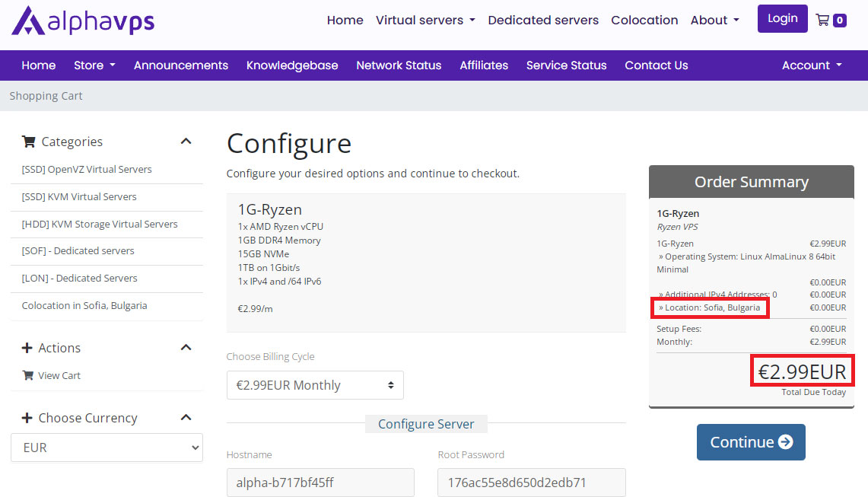Click the View Cart link
868x497 pixels.
[59, 376]
